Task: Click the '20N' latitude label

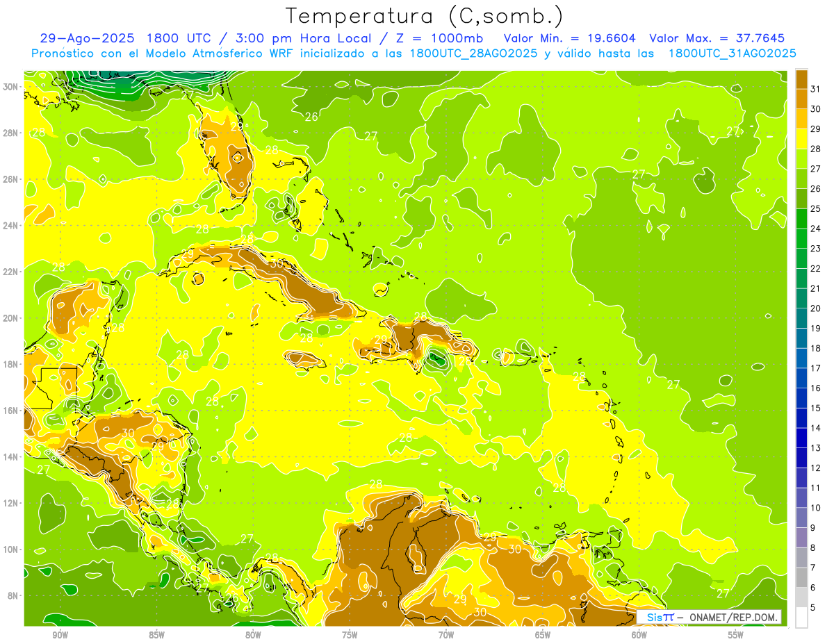Action: (10, 318)
